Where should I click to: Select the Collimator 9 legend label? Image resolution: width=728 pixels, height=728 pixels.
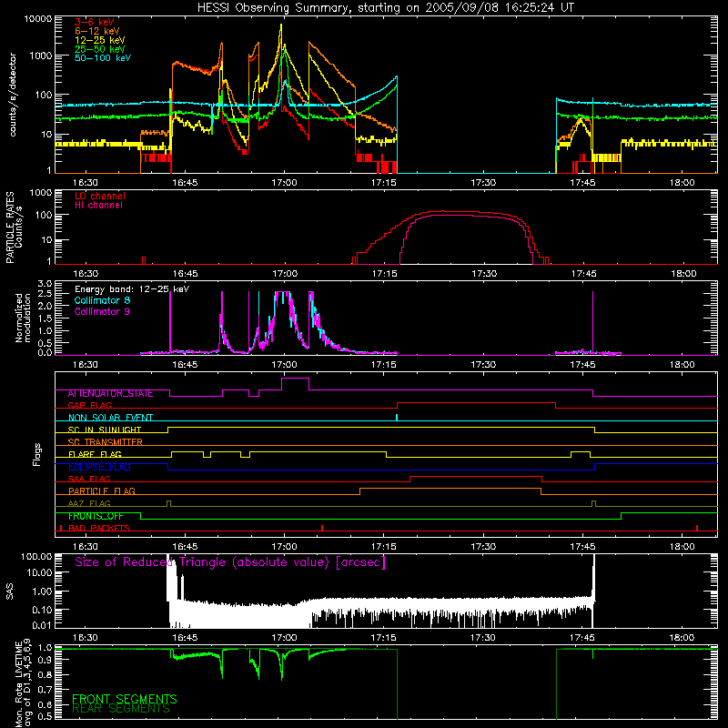102,311
